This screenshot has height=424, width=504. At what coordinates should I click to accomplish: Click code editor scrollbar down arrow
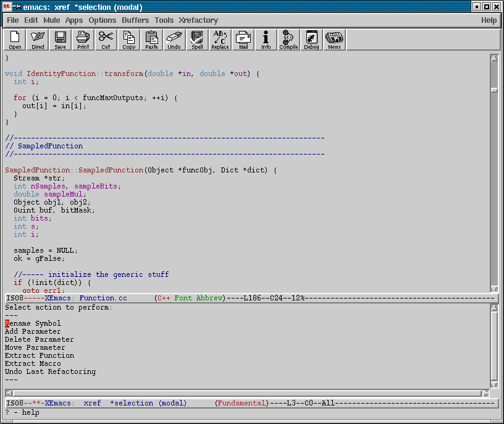[x=494, y=289]
